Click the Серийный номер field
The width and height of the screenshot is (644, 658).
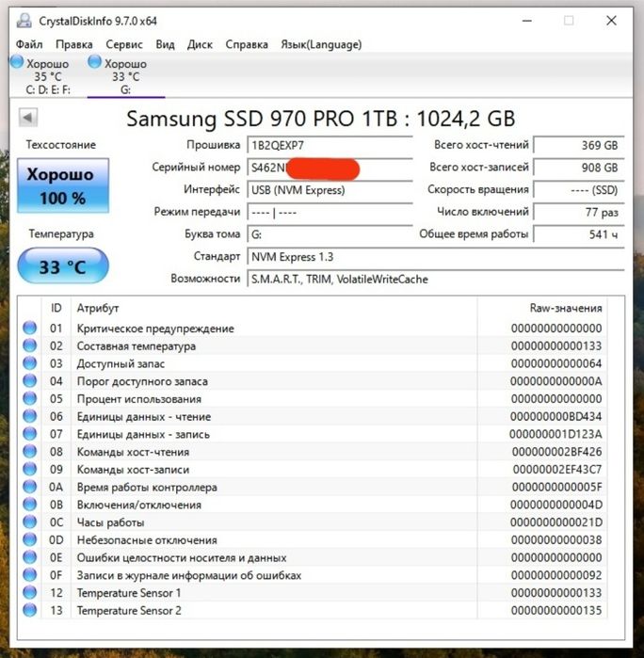point(330,168)
